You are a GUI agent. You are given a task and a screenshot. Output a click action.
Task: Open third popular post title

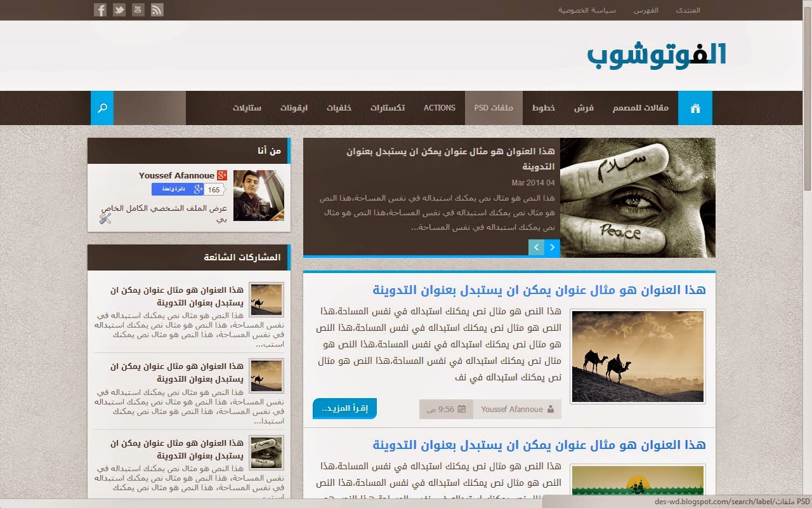click(177, 450)
